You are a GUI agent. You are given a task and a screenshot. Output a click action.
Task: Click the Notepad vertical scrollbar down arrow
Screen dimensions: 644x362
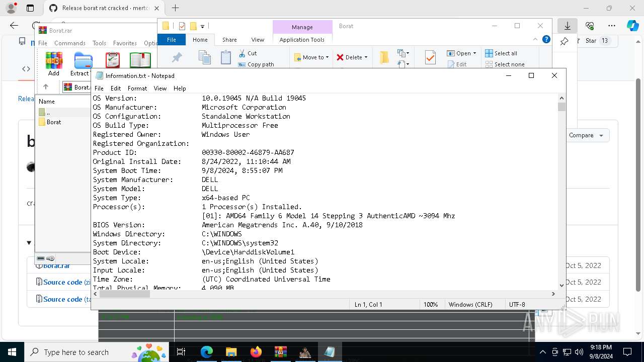[561, 285]
